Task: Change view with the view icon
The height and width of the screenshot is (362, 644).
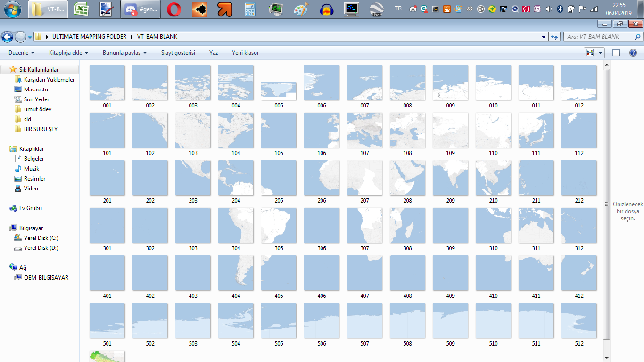Action: click(x=590, y=53)
